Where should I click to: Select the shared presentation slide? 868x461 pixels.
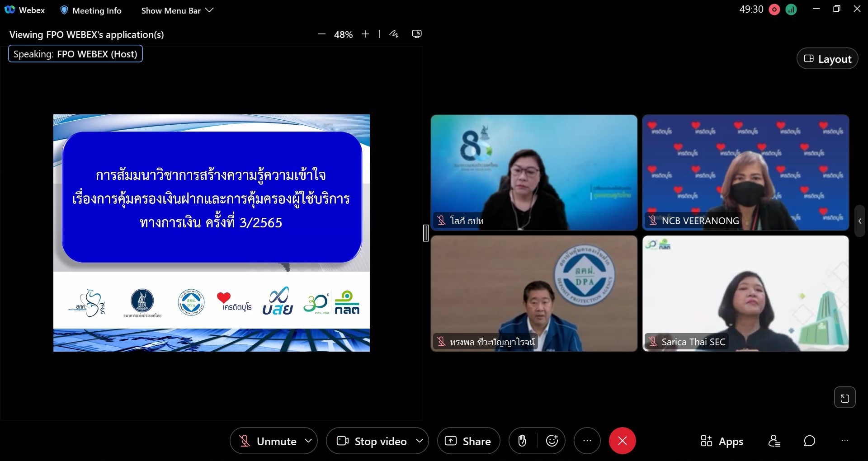point(212,233)
